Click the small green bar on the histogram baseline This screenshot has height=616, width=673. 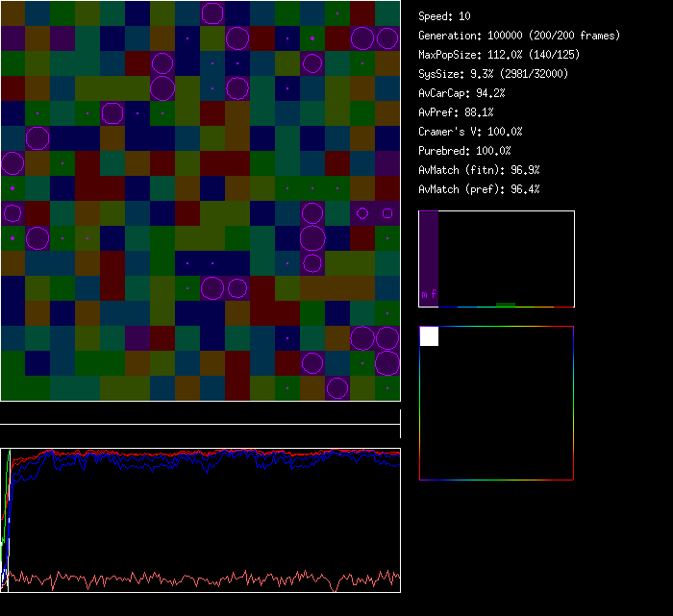click(x=505, y=304)
